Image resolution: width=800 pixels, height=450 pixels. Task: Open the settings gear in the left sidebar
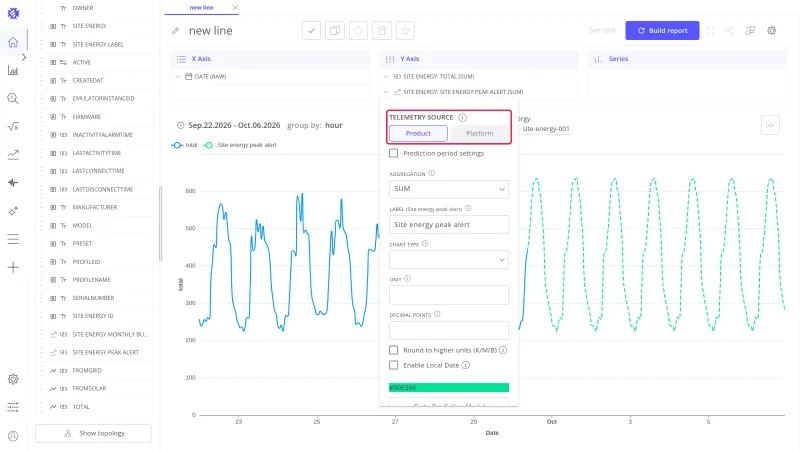(13, 379)
